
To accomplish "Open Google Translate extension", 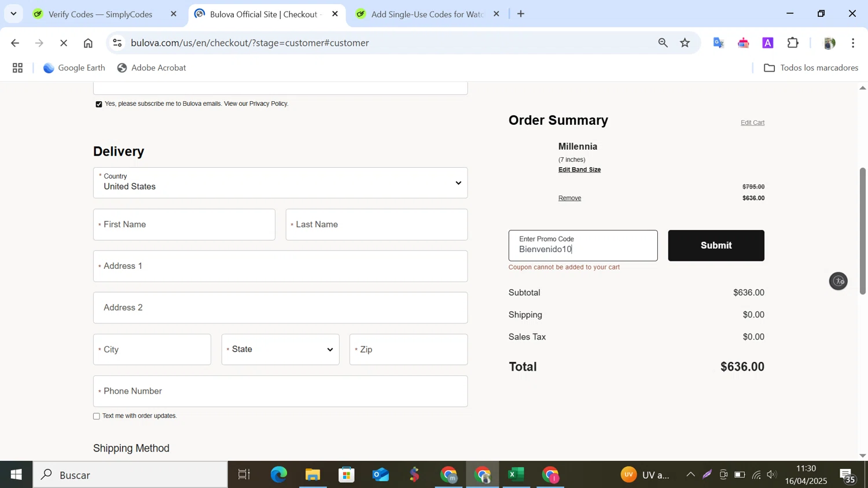I will [x=719, y=43].
